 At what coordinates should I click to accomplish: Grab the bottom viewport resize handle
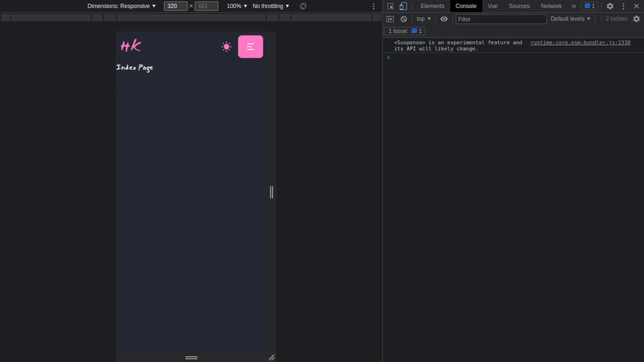point(192,357)
